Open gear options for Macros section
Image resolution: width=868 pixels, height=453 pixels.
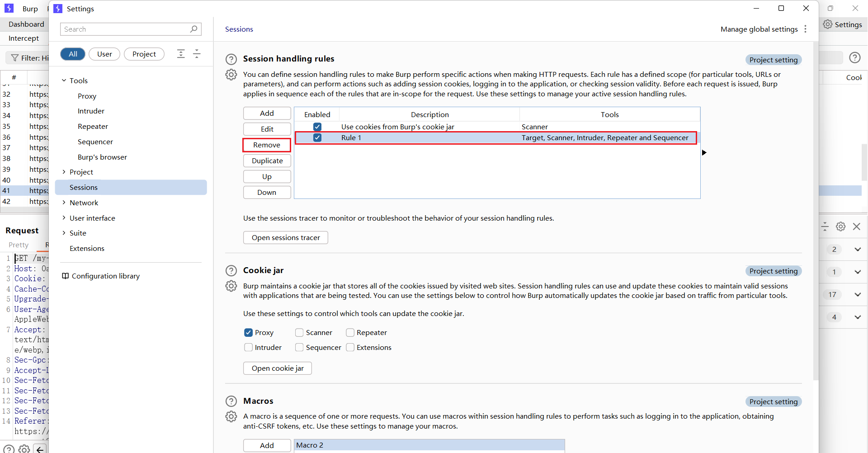pos(231,416)
